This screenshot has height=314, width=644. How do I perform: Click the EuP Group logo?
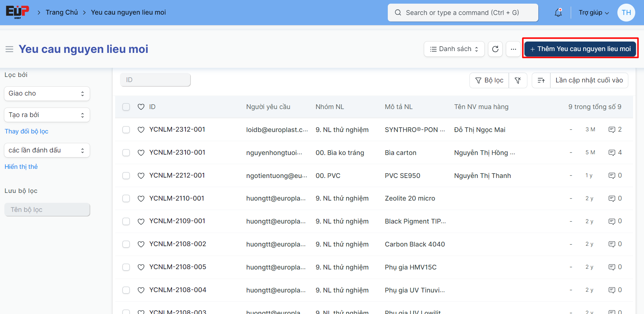(17, 12)
